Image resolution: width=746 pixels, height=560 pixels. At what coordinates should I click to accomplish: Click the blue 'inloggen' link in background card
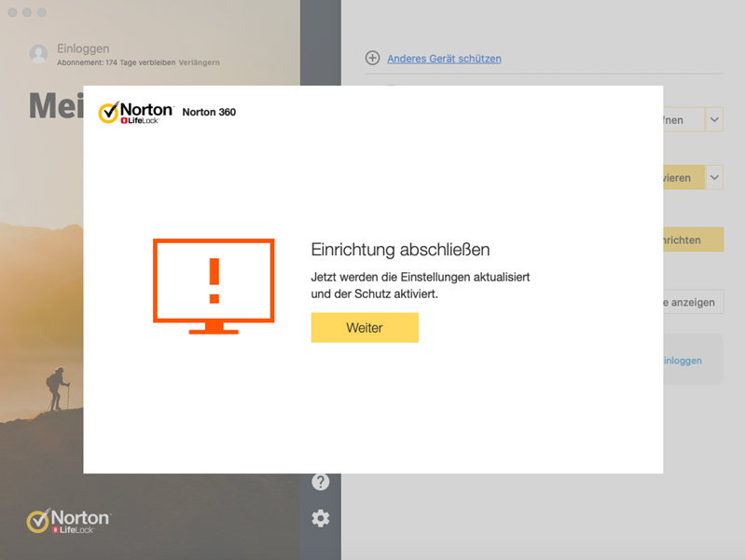(x=683, y=361)
